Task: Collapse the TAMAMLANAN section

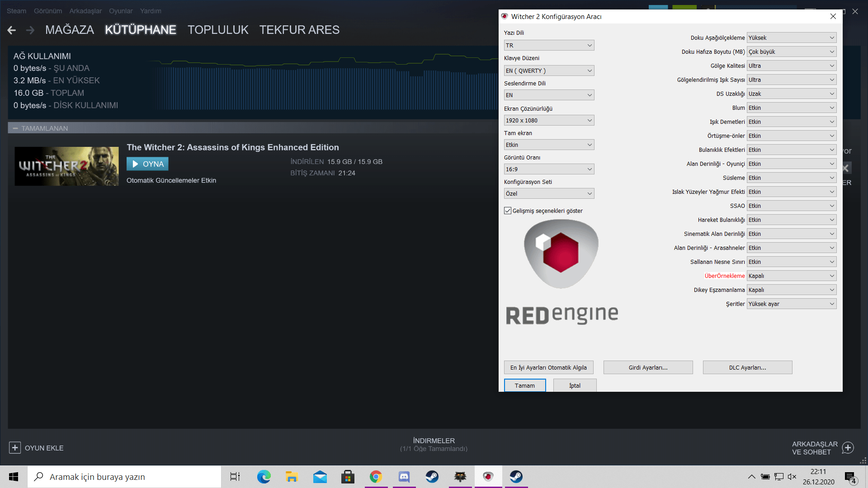Action: [x=15, y=128]
